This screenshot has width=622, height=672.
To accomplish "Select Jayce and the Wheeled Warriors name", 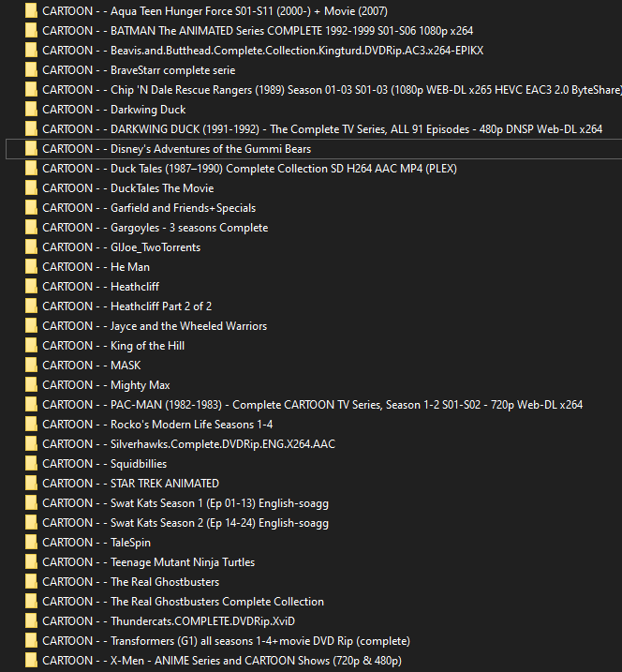I will point(155,326).
